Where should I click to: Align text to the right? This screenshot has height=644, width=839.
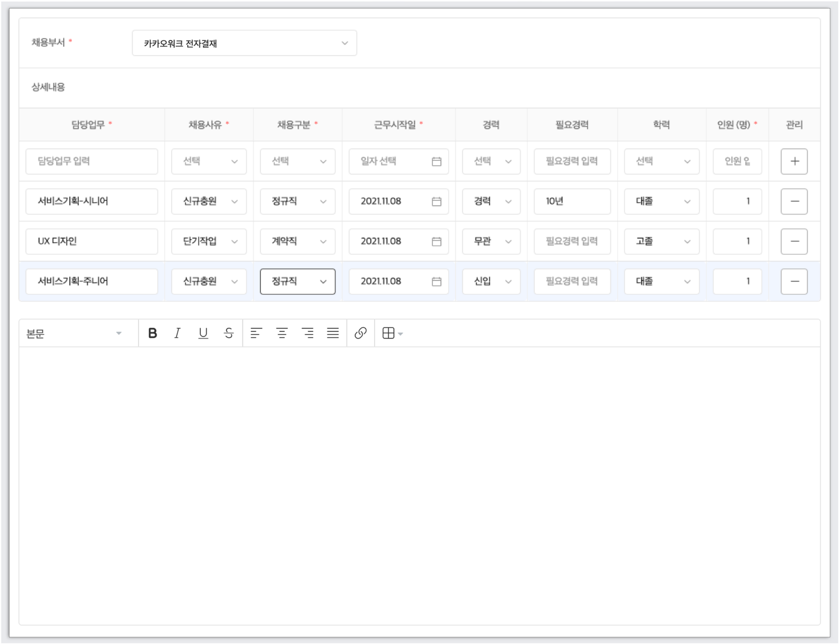tap(307, 333)
